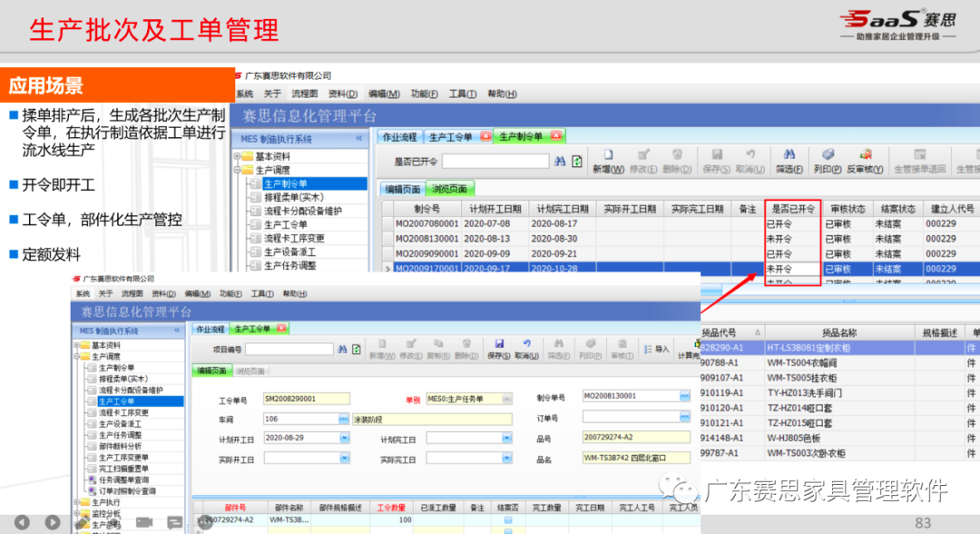Click binoculars search icon beside 项目编号 field
The height and width of the screenshot is (534, 980).
(x=342, y=349)
